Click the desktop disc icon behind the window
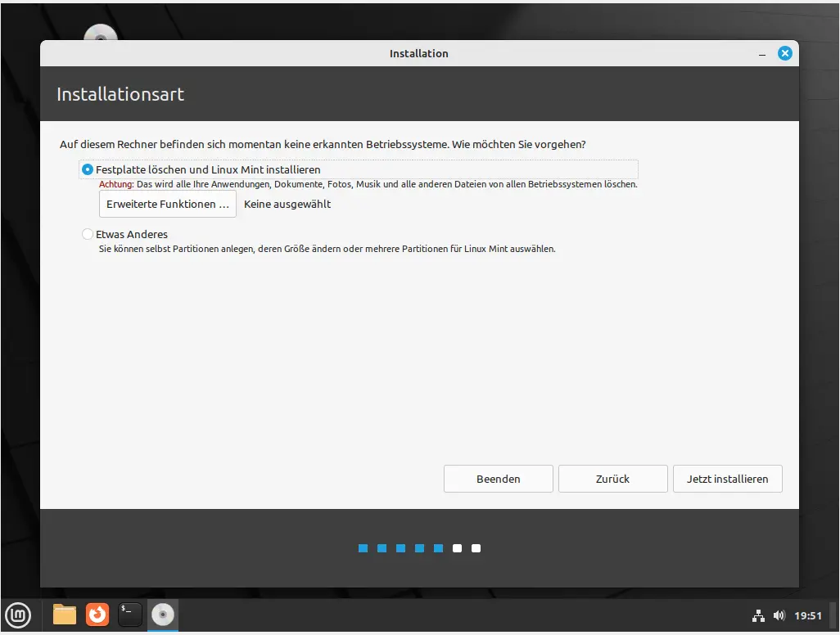840x635 pixels. (x=102, y=34)
